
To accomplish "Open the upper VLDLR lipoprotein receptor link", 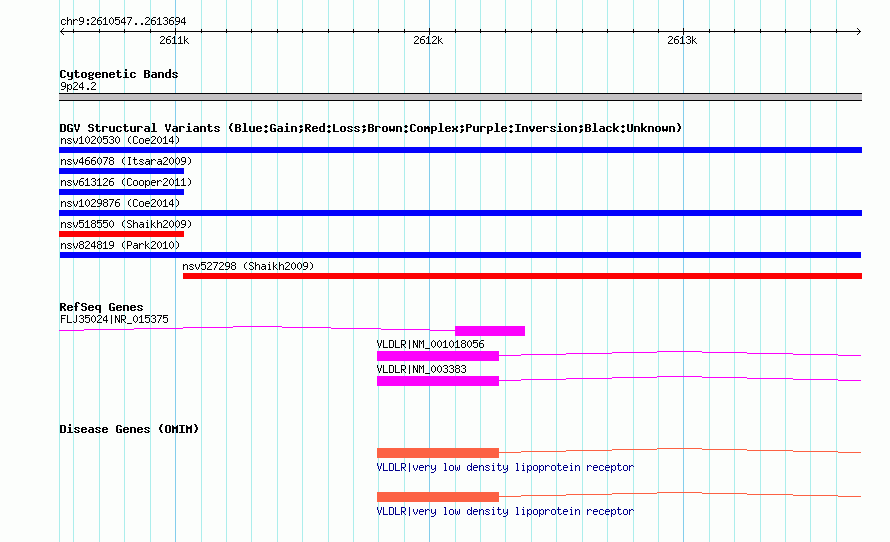I will (505, 467).
